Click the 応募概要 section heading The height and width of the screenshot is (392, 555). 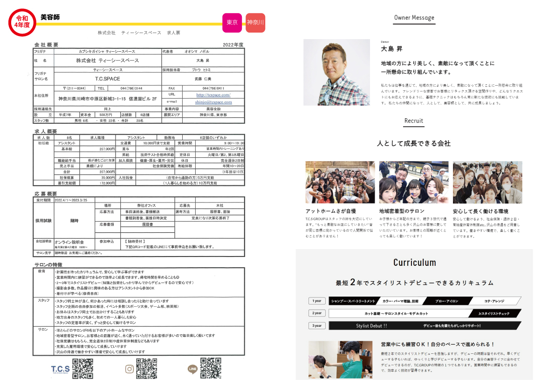click(x=46, y=194)
